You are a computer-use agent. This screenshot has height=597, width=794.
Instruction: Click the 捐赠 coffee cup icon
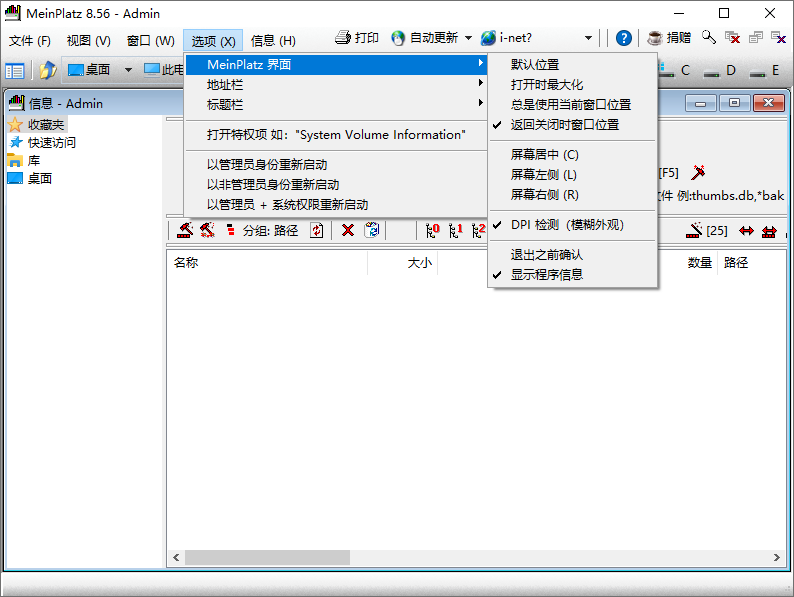pos(655,38)
